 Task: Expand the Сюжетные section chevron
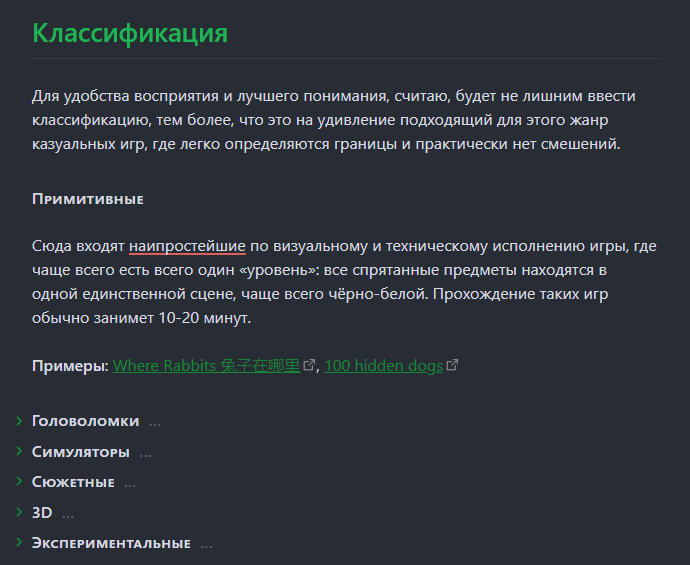(x=19, y=481)
